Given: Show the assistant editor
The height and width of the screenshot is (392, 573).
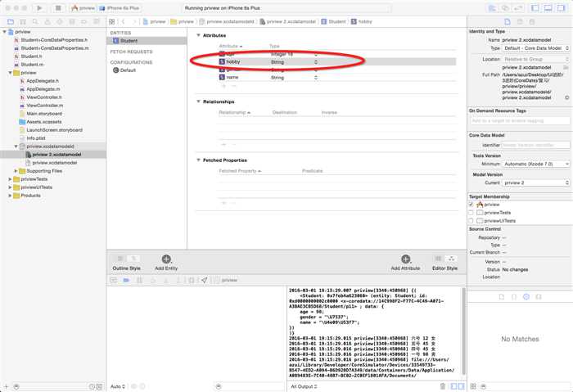Looking at the screenshot, I should click(x=505, y=8).
